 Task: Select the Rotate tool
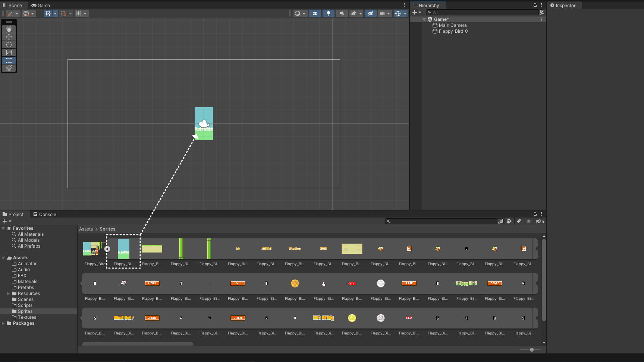[9, 45]
